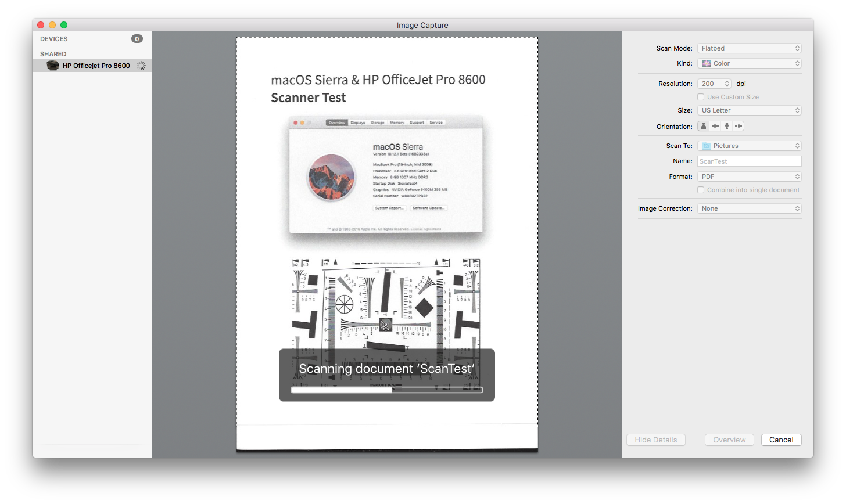Open the Scan Mode dropdown
The width and height of the screenshot is (846, 504).
(750, 48)
